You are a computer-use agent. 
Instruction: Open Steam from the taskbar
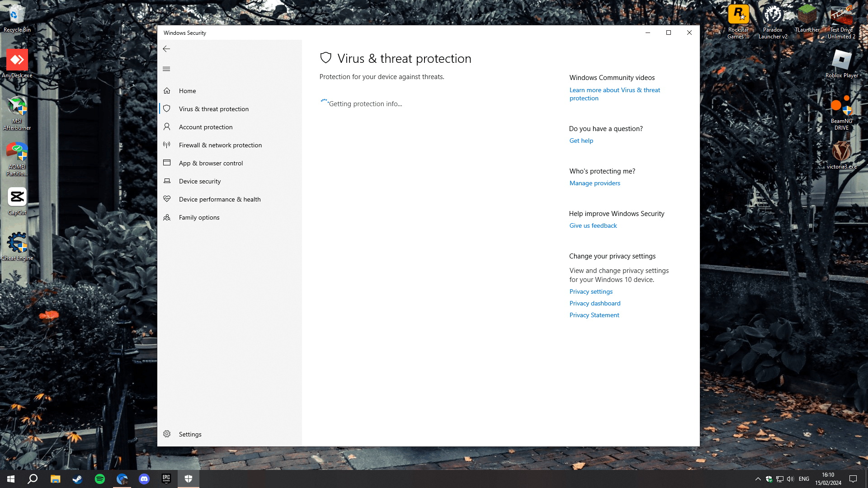(77, 479)
